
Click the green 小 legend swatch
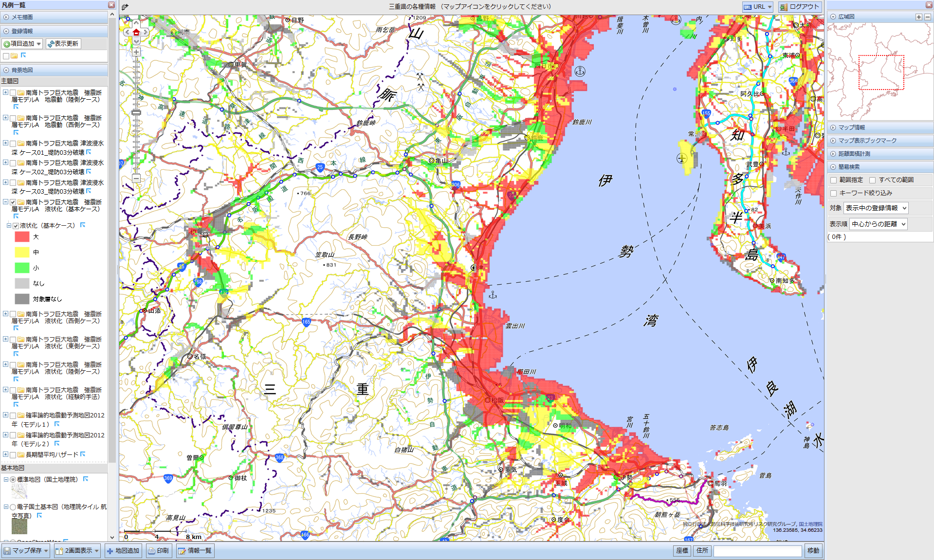(22, 268)
